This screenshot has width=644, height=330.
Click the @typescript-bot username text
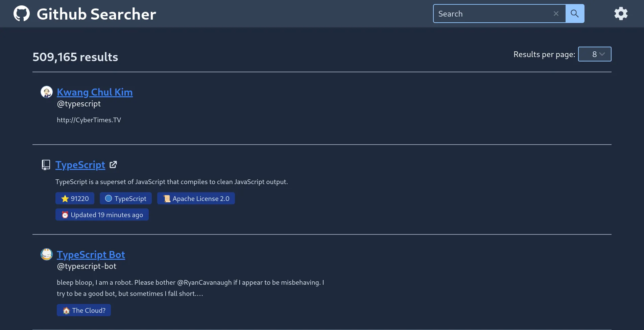87,266
